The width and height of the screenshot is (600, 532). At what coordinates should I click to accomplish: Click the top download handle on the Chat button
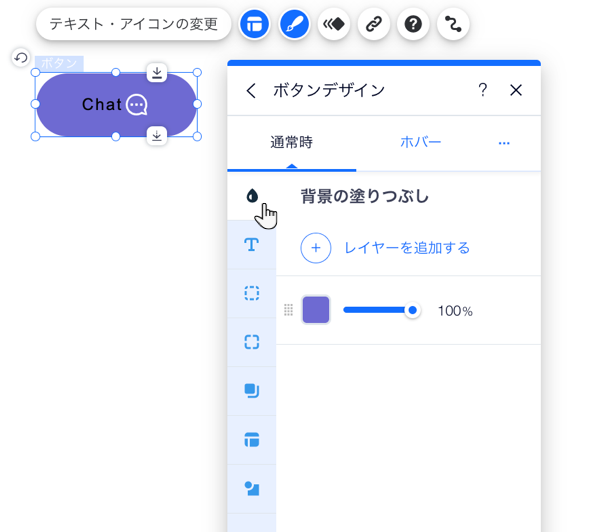[157, 72]
